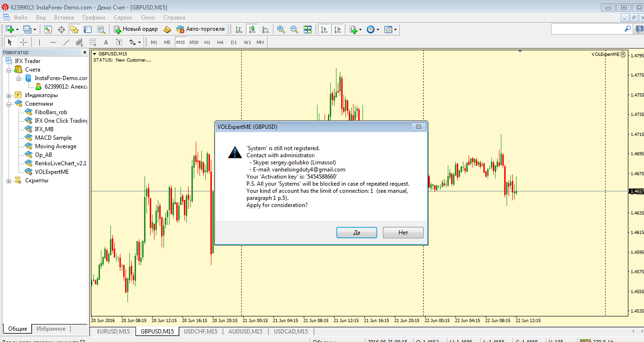The height and width of the screenshot is (342, 644).
Task: Open the Вставка menu
Action: coord(64,18)
